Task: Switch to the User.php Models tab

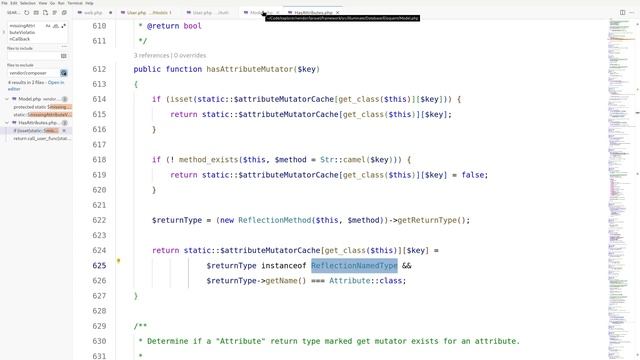Action: [x=149, y=13]
